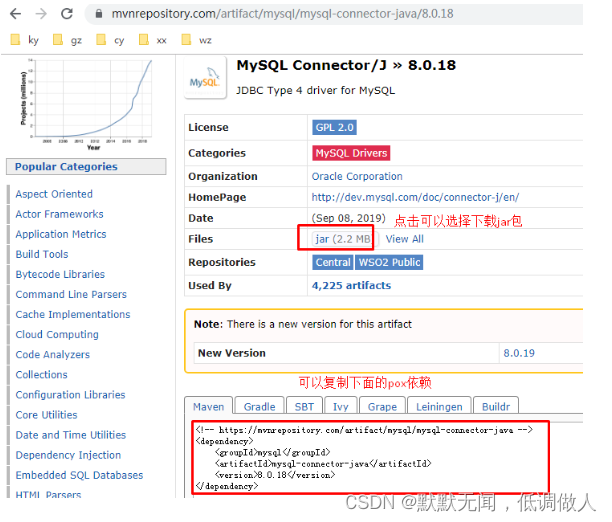612x522 pixels.
Task: Switch to the Buildr tab
Action: (496, 406)
